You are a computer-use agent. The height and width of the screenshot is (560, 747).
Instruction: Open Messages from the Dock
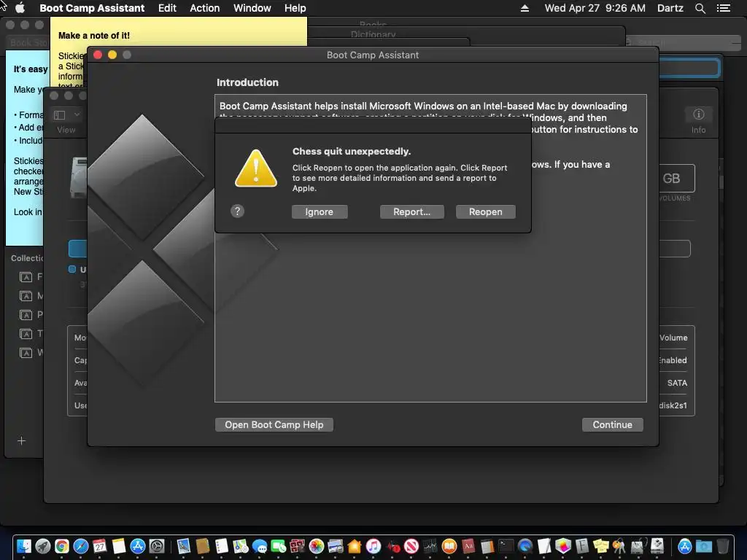coord(260,545)
